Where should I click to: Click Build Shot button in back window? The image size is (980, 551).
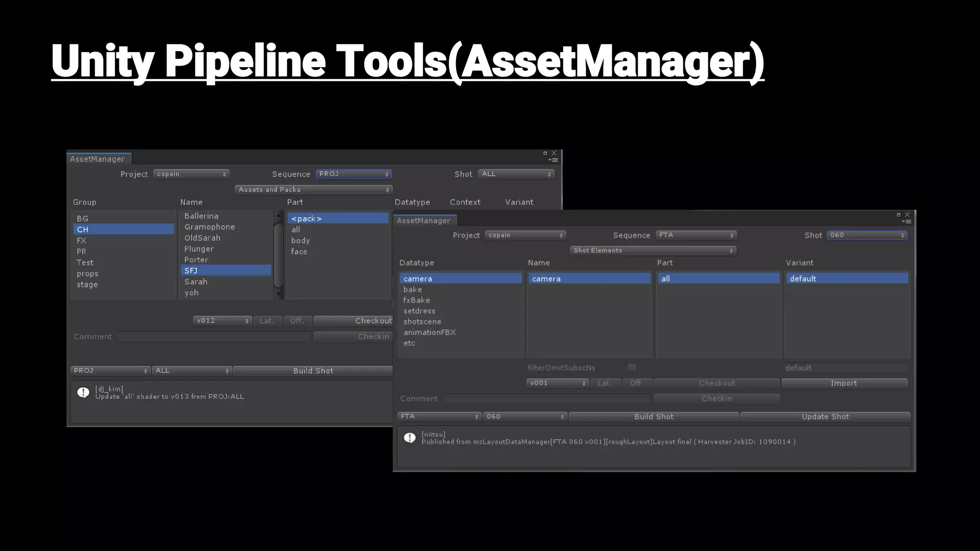[313, 371]
